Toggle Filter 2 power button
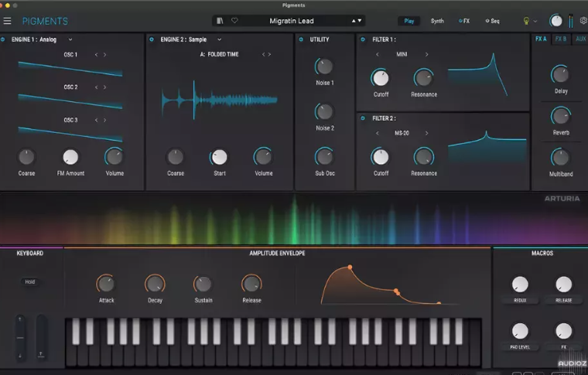This screenshot has height=375, width=588. (363, 118)
